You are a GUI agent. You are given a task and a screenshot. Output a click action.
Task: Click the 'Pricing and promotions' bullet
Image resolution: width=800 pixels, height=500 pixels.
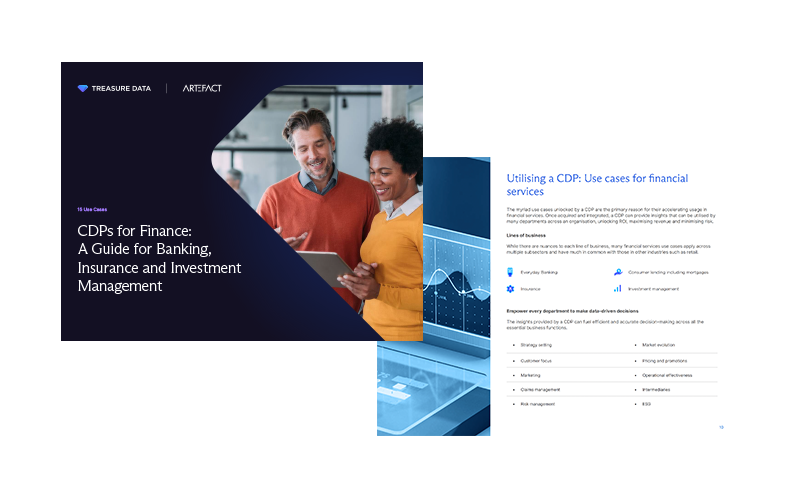pyautogui.click(x=665, y=361)
